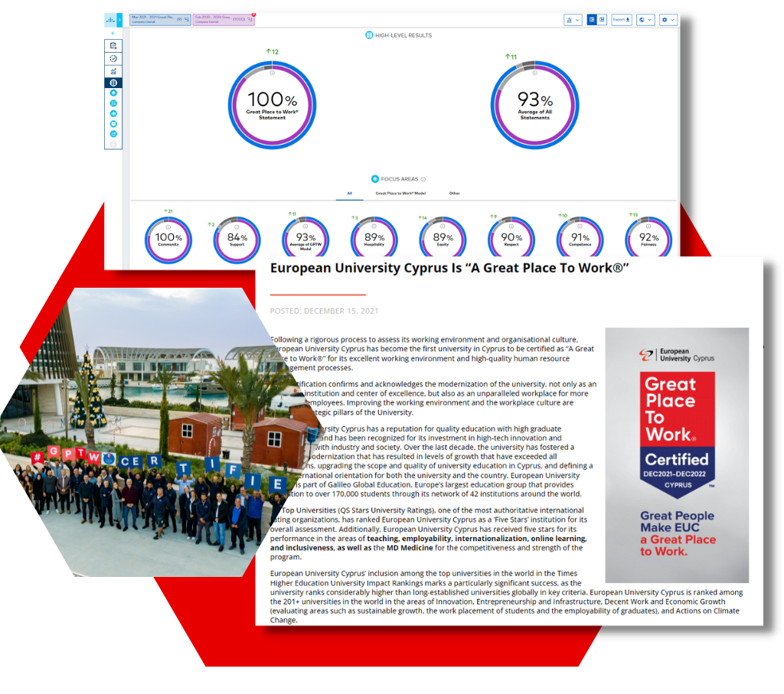This screenshot has width=784, height=694.
Task: Click the Posted: December 15, 2021 date
Action: click(324, 311)
